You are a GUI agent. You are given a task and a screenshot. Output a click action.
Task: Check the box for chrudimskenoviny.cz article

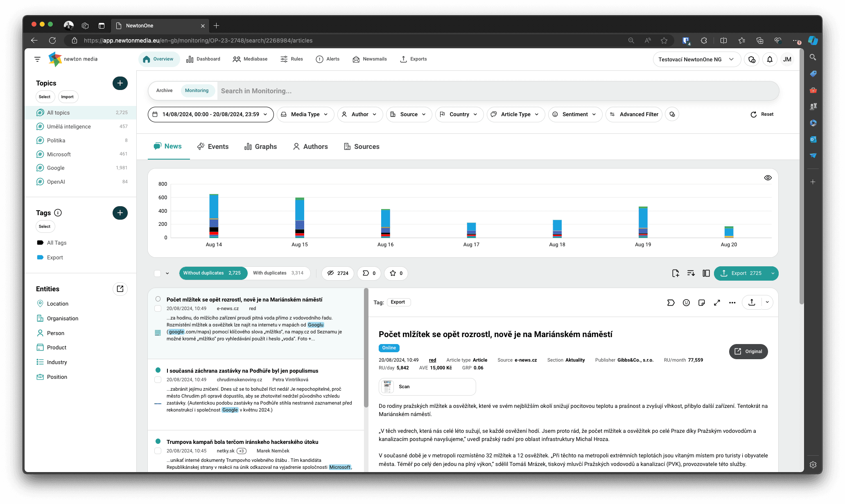[158, 380]
